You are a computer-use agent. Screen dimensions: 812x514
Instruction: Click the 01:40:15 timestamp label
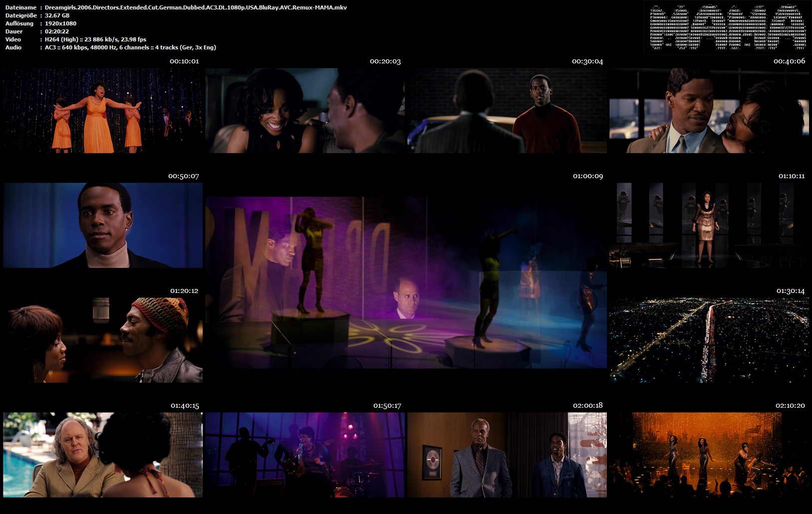coord(185,406)
